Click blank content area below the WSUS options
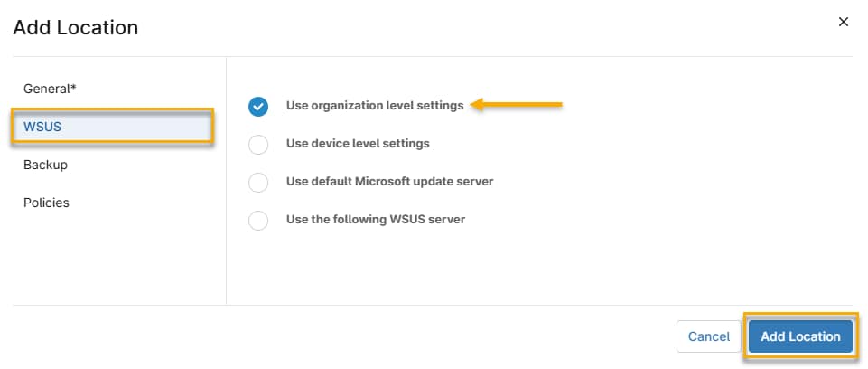This screenshot has height=369, width=868. click(x=542, y=267)
